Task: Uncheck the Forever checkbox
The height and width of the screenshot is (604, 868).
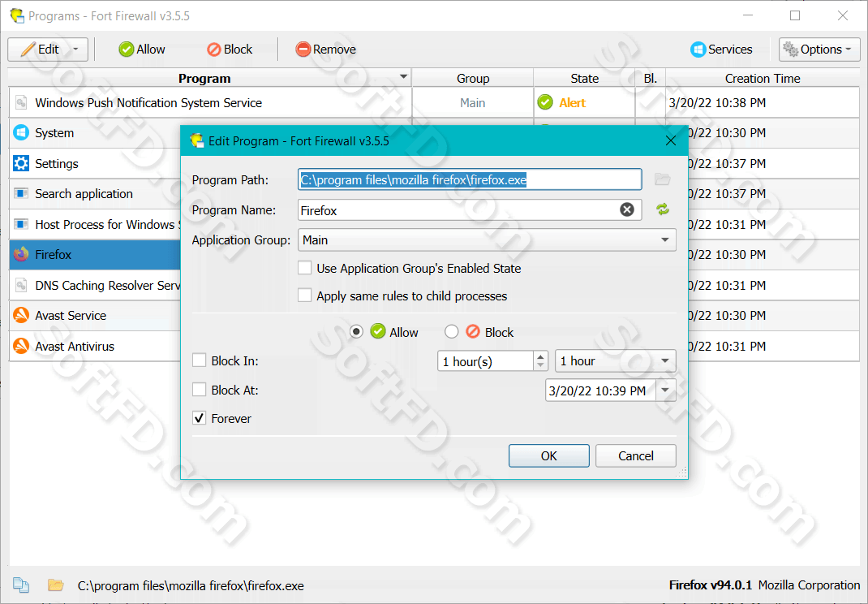Action: pyautogui.click(x=200, y=418)
